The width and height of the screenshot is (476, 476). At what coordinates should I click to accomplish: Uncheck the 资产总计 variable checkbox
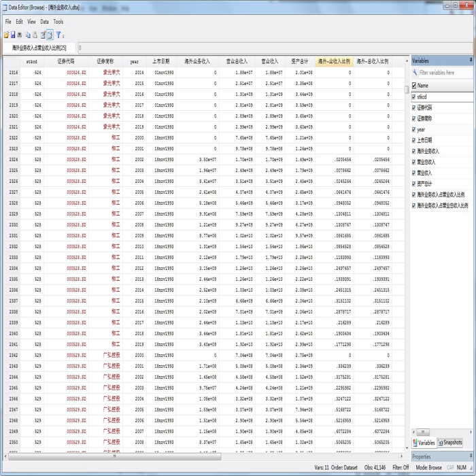pos(413,184)
